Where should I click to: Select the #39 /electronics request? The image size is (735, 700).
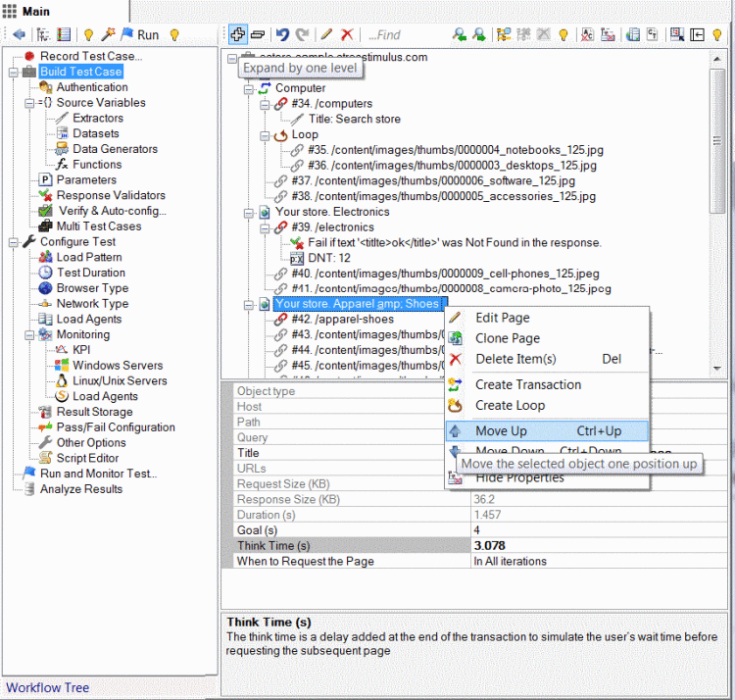pyautogui.click(x=332, y=226)
